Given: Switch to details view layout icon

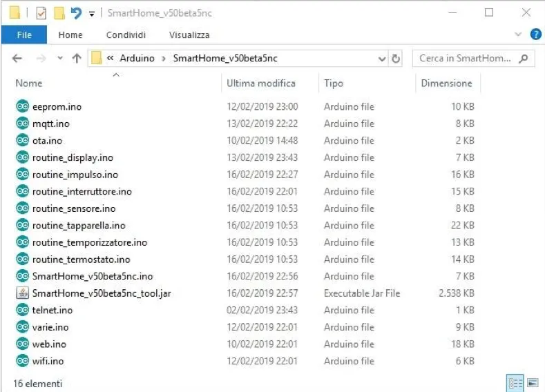Looking at the screenshot, I should (x=515, y=383).
